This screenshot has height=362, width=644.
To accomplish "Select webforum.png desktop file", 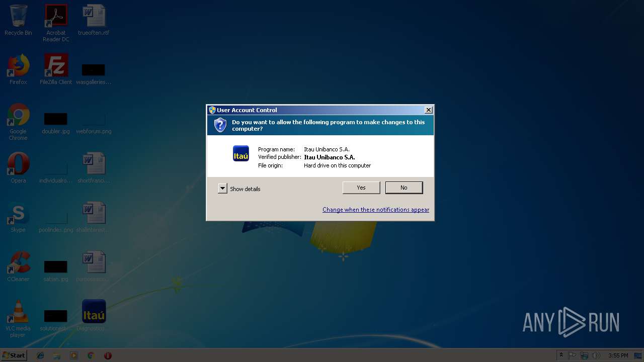I will pos(94,123).
